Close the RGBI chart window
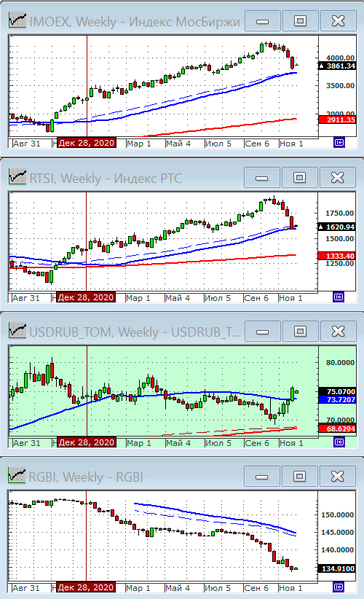The height and width of the screenshot is (599, 364). pyautogui.click(x=337, y=477)
